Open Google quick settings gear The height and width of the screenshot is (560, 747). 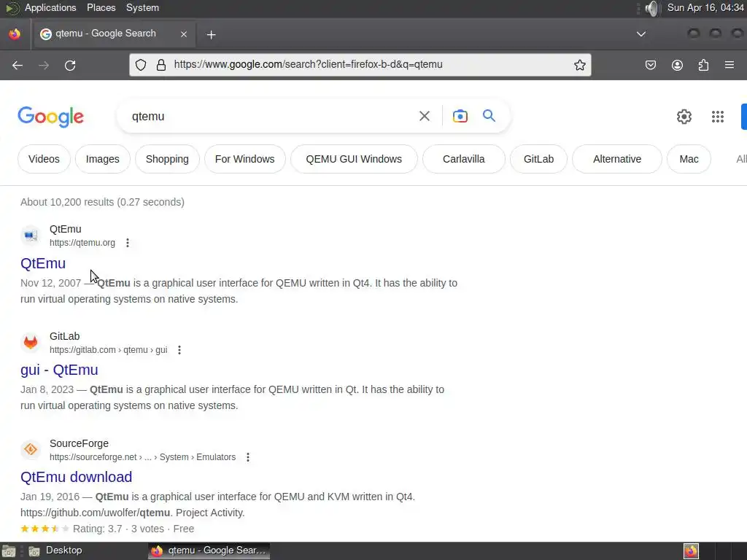pos(684,116)
